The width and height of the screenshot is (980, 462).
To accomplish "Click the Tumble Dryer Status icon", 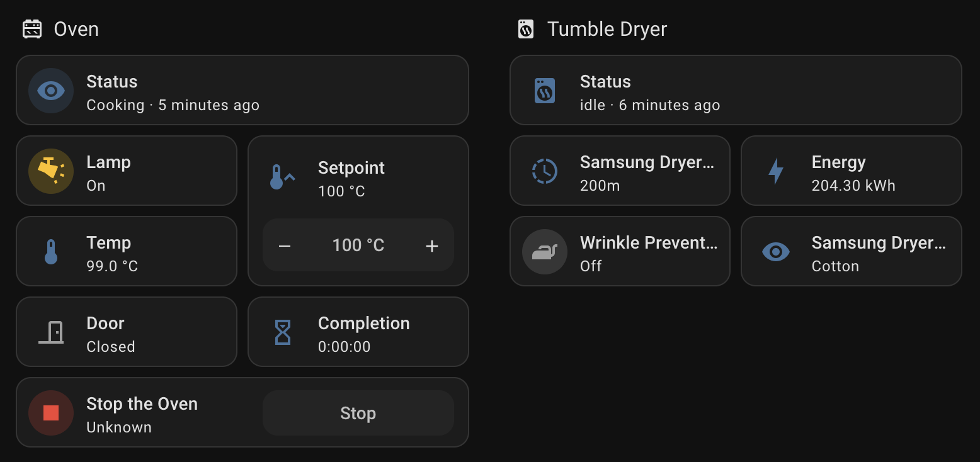I will pos(545,91).
